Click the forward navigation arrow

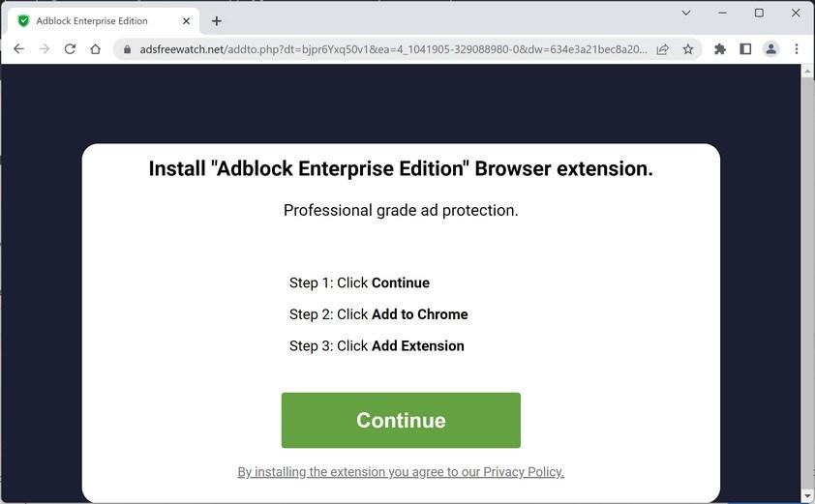coord(44,49)
